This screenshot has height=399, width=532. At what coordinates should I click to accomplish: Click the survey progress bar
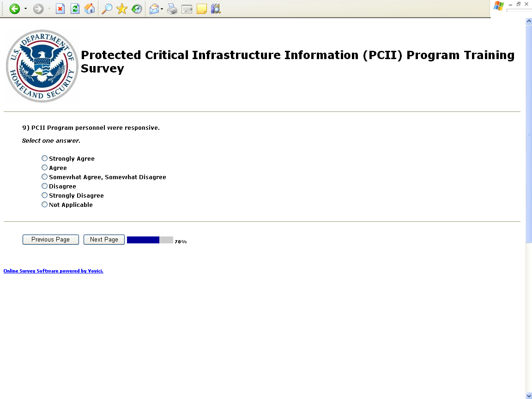pyautogui.click(x=150, y=240)
